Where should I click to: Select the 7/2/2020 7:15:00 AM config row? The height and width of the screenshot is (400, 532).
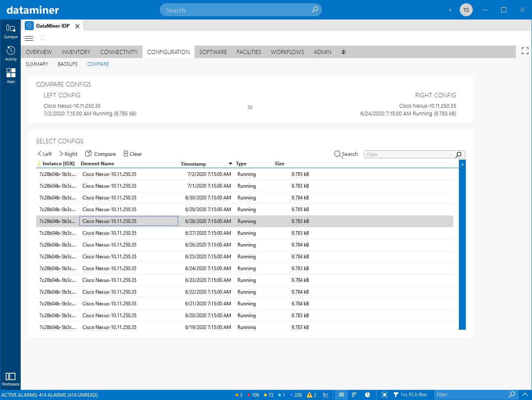tap(244, 174)
